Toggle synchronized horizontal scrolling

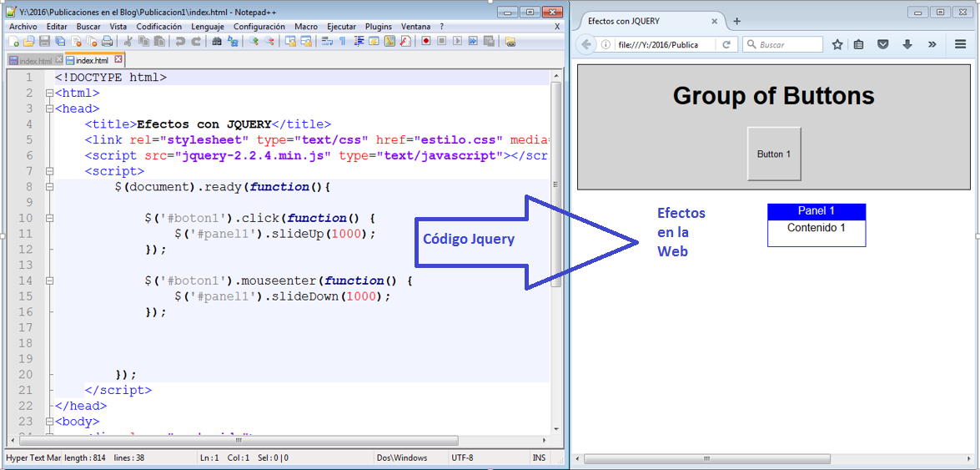[x=306, y=42]
